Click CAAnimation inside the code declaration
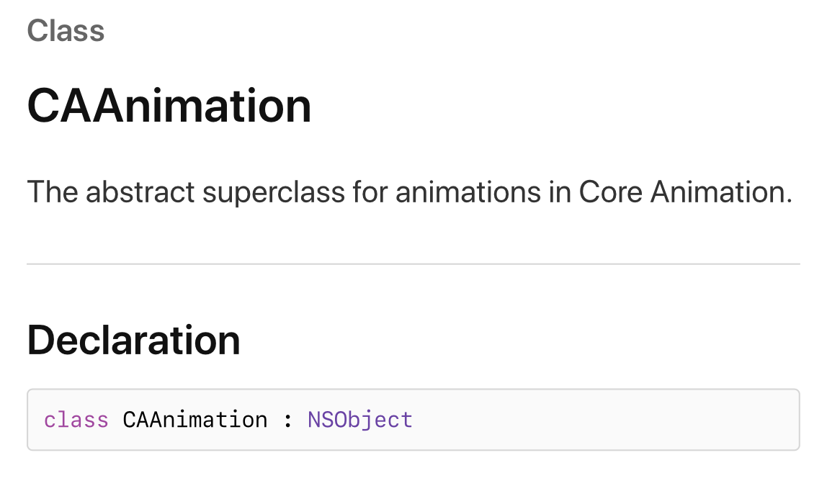The width and height of the screenshot is (827, 504). (x=195, y=419)
